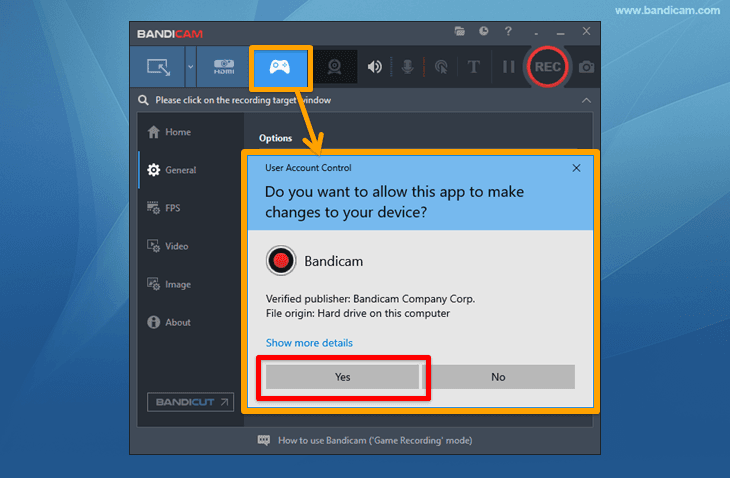Click the pause recording button
This screenshot has width=730, height=478.
click(x=508, y=67)
